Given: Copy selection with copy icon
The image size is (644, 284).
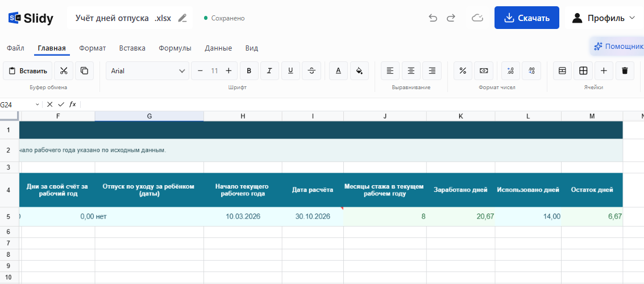Looking at the screenshot, I should (84, 70).
